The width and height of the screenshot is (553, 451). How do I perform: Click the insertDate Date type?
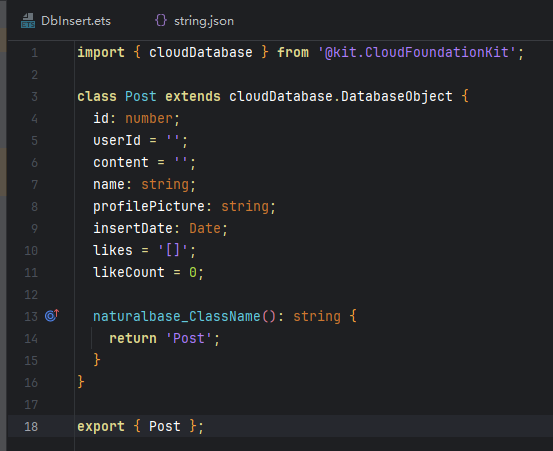(x=205, y=228)
